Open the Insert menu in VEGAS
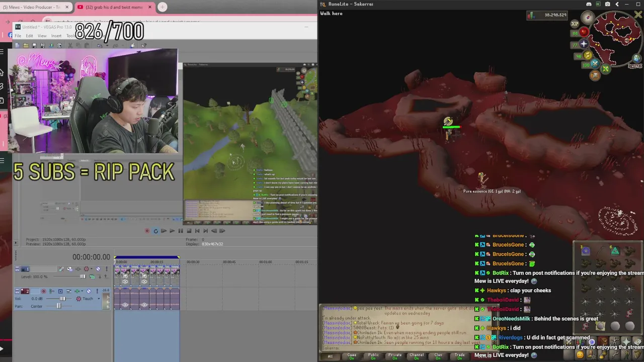This screenshot has width=644, height=362. (x=56, y=36)
